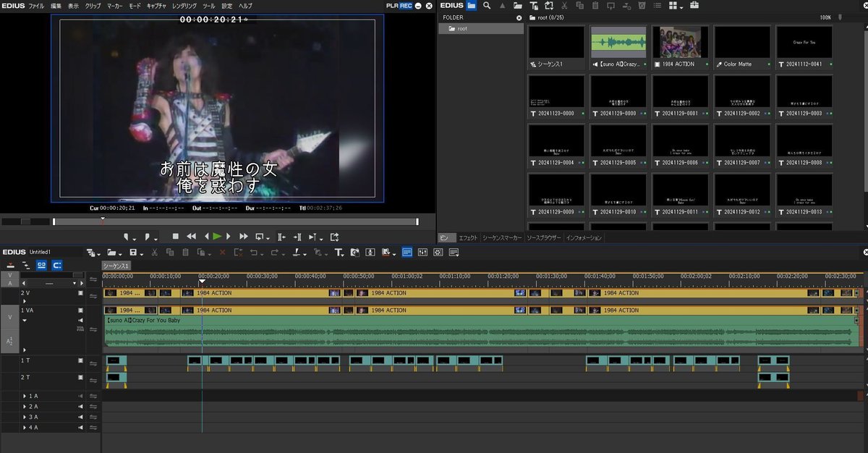Toggle PLR player mode button
Screen dimensions: 868x453
(391, 6)
